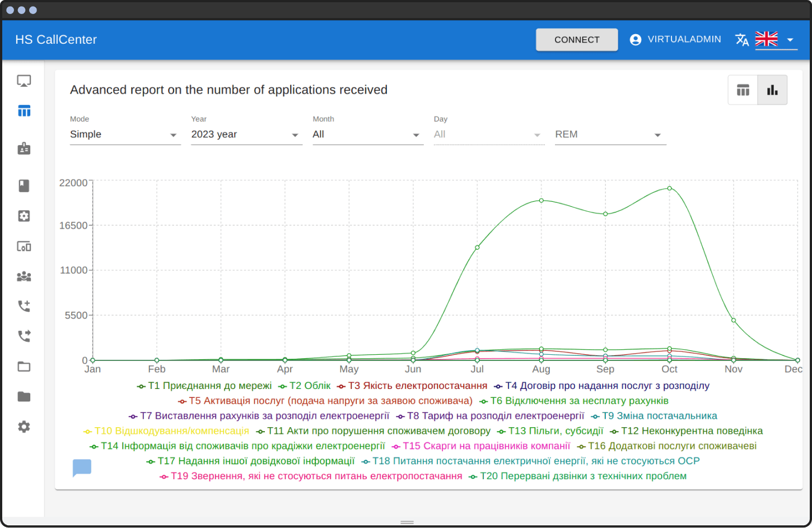Expand the Month dropdown set to All
The width and height of the screenshot is (812, 528).
pyautogui.click(x=367, y=135)
